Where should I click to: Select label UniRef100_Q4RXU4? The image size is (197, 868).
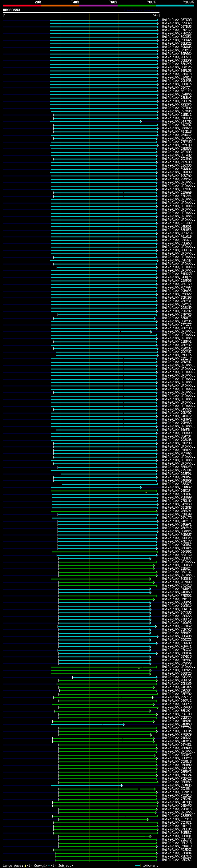pyautogui.click(x=177, y=491)
